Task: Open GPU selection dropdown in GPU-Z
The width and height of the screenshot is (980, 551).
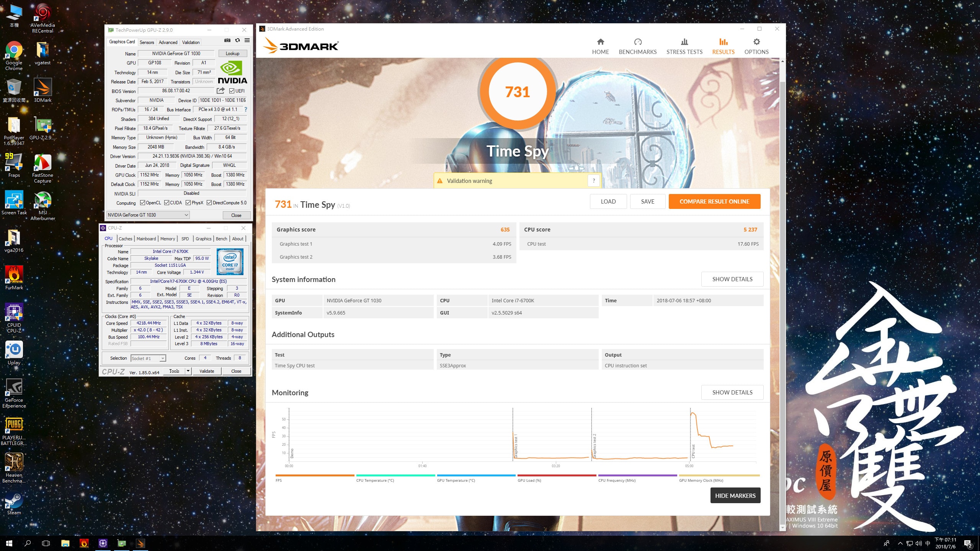Action: (x=148, y=215)
